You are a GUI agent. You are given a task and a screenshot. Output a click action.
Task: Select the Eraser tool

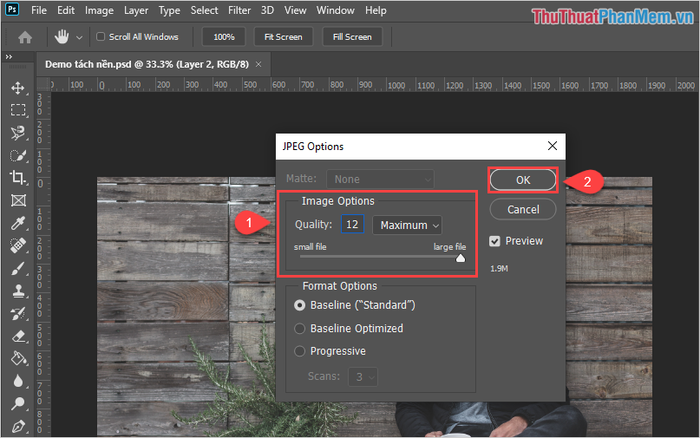(x=18, y=336)
